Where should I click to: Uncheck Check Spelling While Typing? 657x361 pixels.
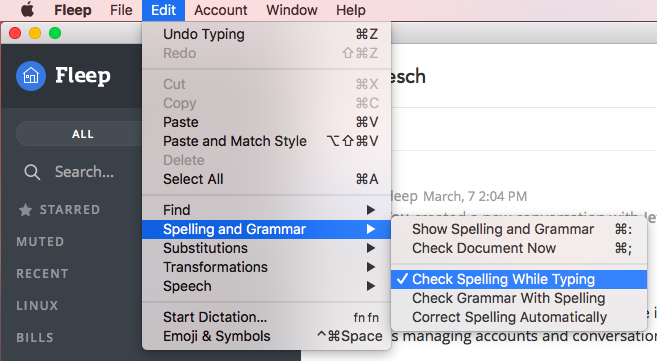[x=519, y=279]
